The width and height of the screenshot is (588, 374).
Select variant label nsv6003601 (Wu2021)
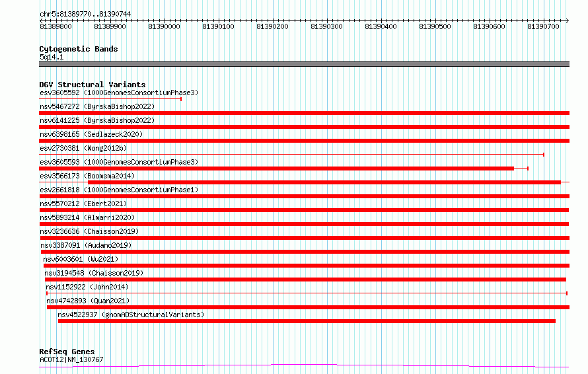pos(81,259)
